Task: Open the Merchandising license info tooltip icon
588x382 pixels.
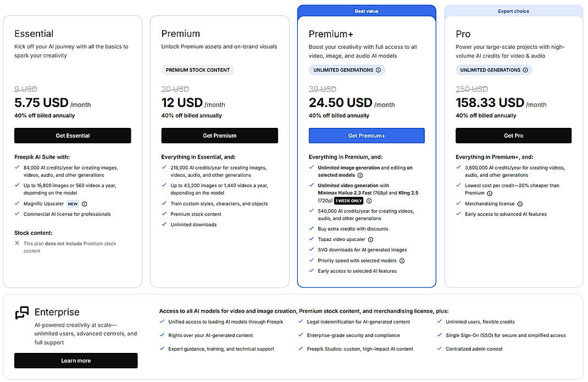Action: (520, 204)
